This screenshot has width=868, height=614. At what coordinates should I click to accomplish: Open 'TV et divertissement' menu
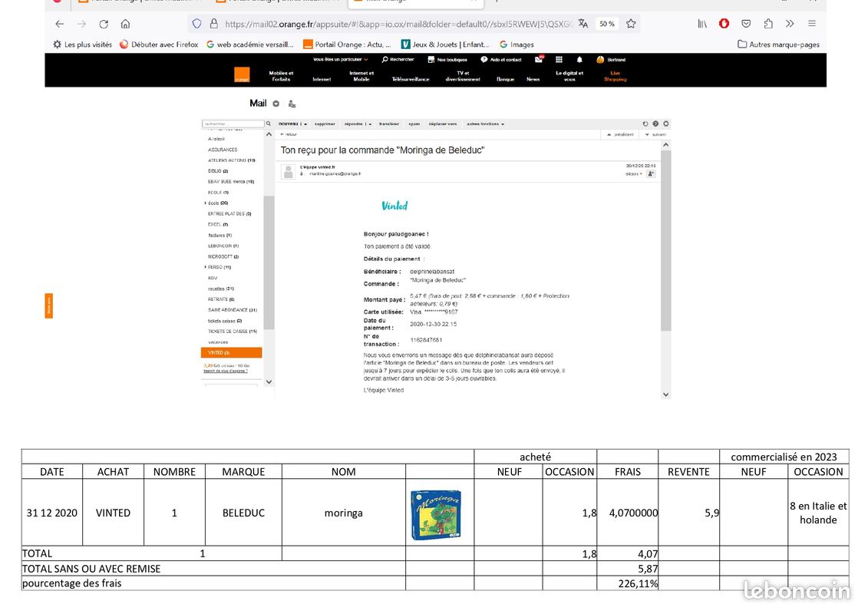[x=463, y=76]
